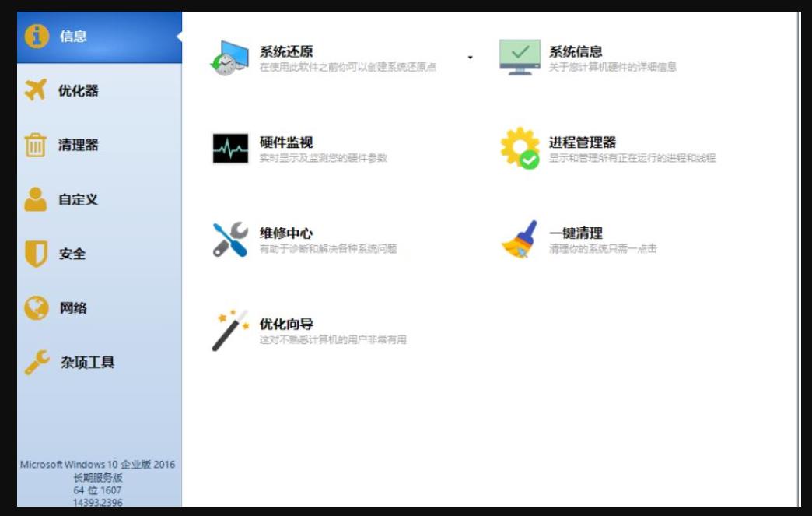812x516 pixels.
Task: Click the 维修中心 wrench and screwdriver icon
Action: point(230,239)
